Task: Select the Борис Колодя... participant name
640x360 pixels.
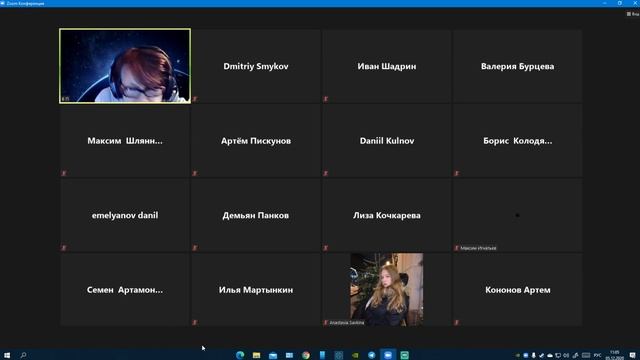Action: [x=518, y=141]
